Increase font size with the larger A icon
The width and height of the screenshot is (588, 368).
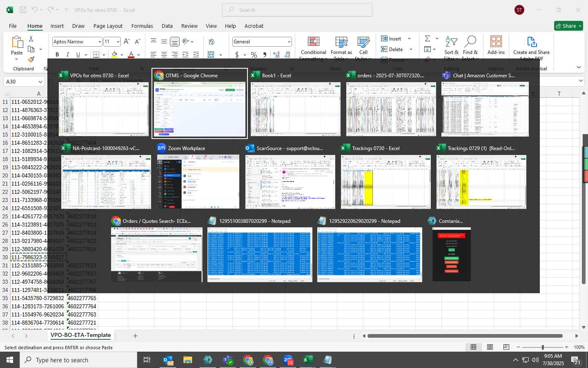(x=127, y=42)
